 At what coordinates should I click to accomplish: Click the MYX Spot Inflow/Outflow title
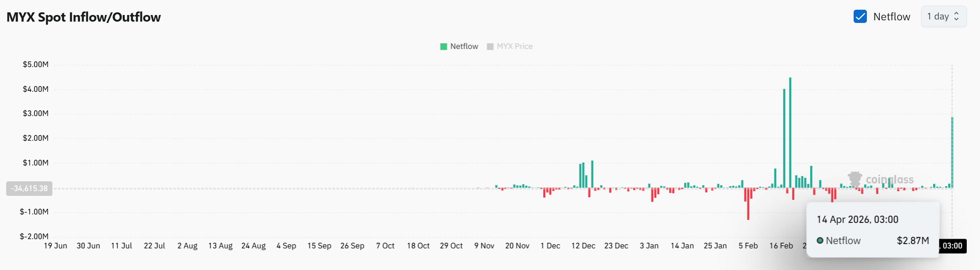pos(84,17)
